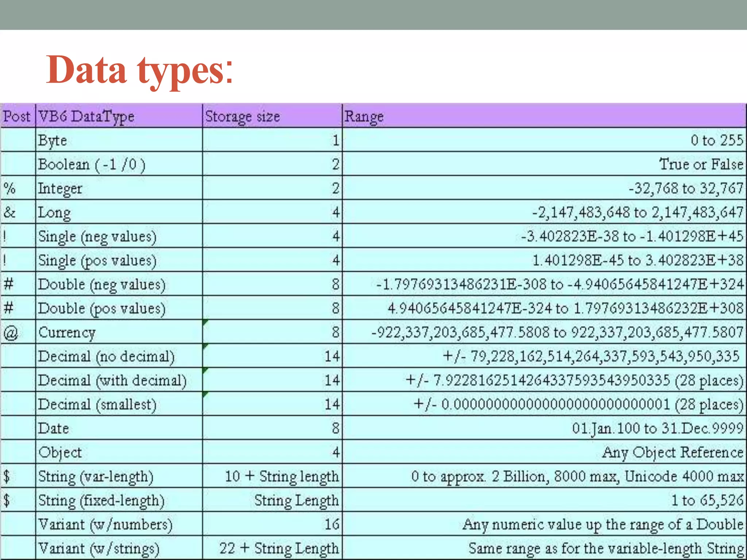Viewport: 747px width, 560px height.
Task: Click storage size '8' in the Currency row
Action: [x=336, y=332]
